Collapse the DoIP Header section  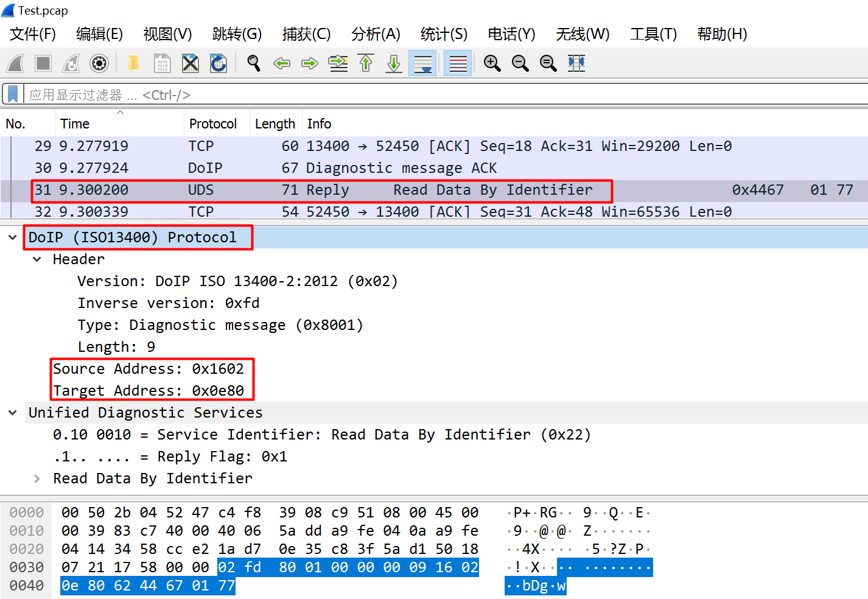pyautogui.click(x=37, y=259)
